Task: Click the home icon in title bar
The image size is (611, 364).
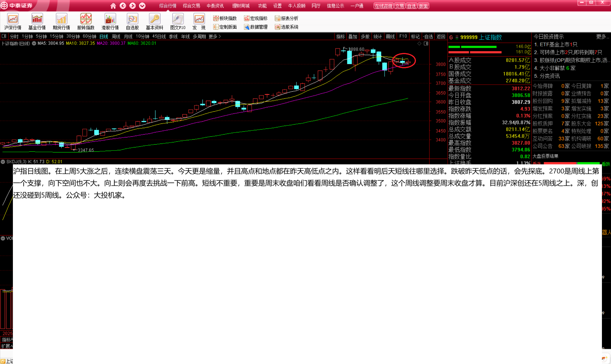Action: click(113, 6)
